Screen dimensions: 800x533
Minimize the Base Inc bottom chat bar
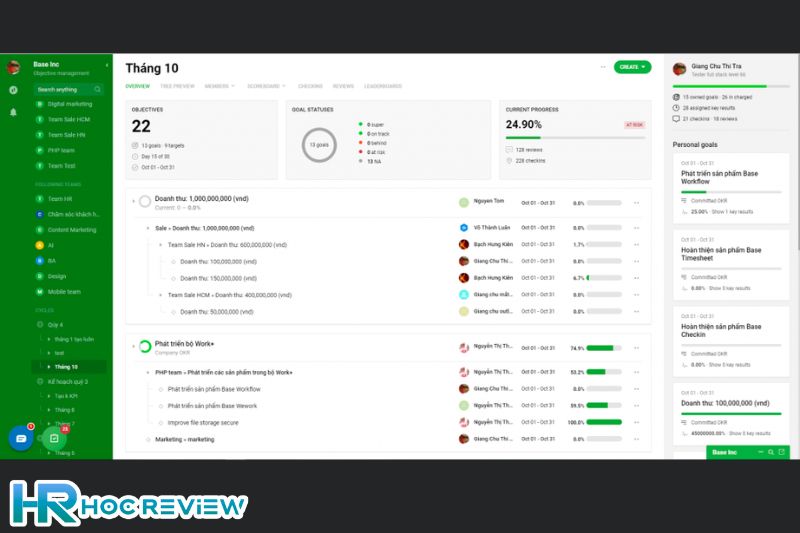[x=760, y=452]
